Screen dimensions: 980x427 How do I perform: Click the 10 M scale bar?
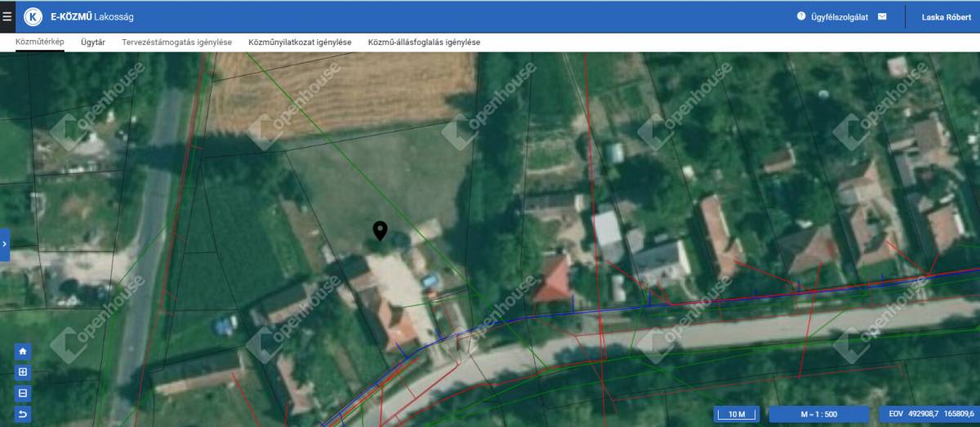coord(737,415)
